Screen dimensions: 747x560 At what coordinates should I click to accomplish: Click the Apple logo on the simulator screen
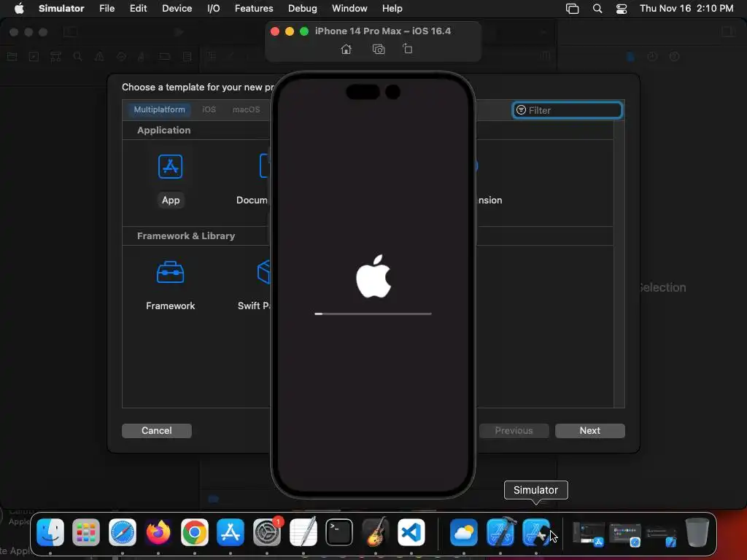coord(373,276)
